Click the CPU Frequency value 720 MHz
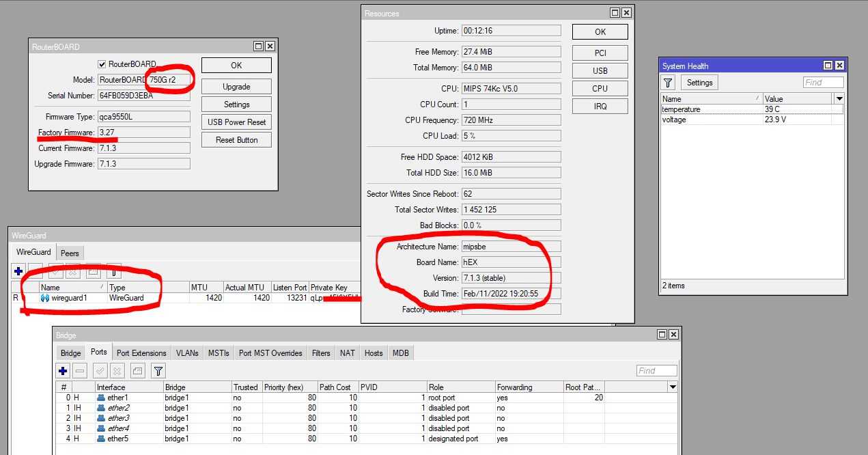 512,120
